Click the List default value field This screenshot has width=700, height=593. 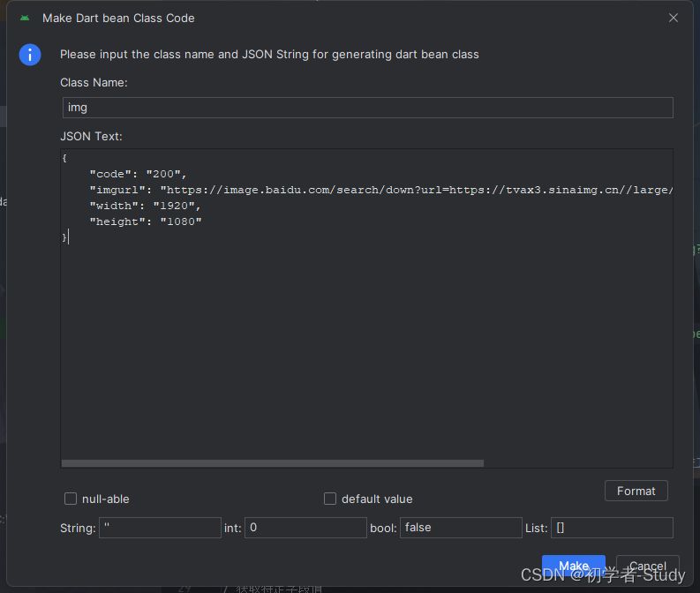click(611, 528)
